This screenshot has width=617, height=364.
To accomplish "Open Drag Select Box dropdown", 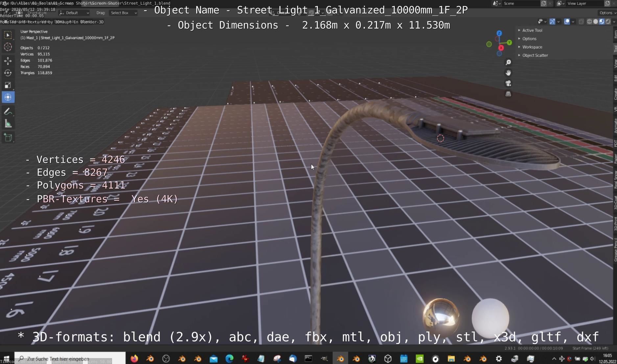I will point(123,13).
